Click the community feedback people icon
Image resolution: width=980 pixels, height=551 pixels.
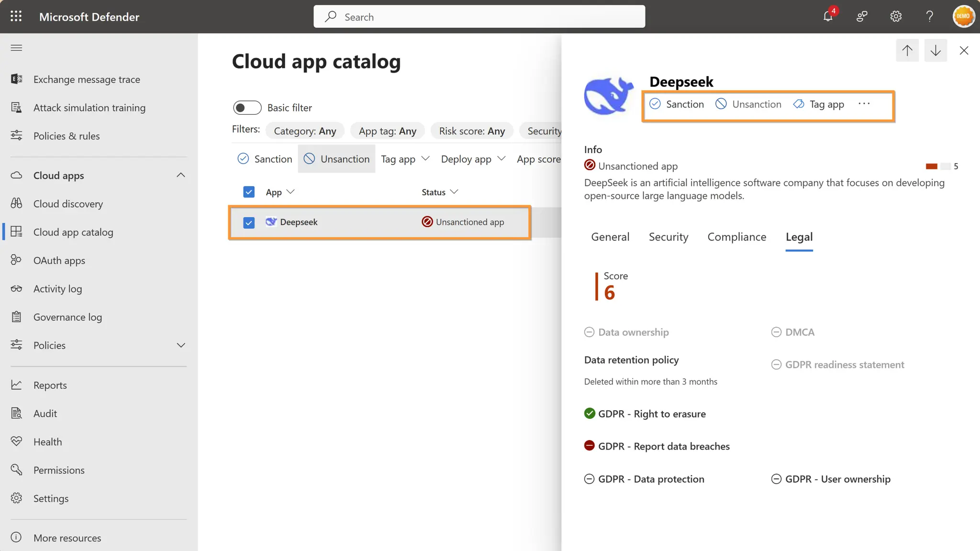point(862,17)
